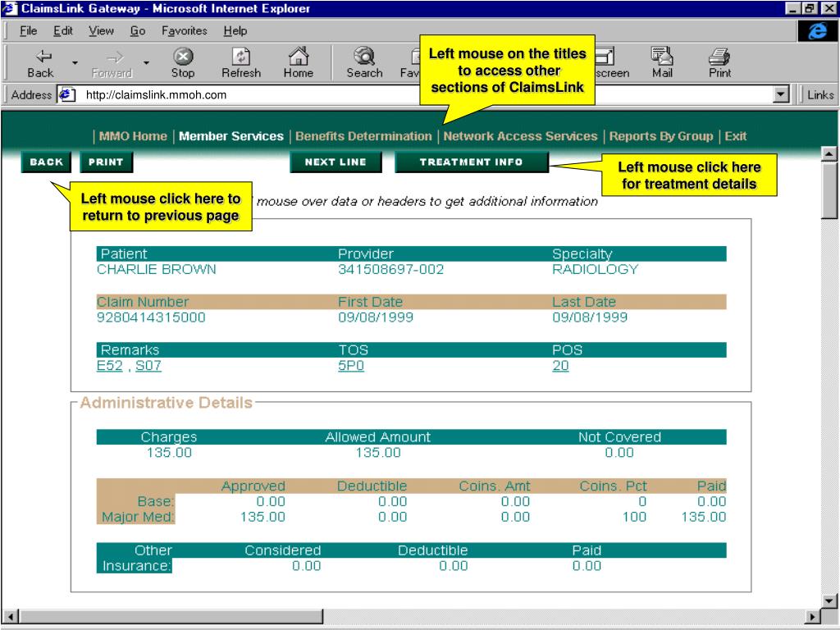The height and width of the screenshot is (630, 840).
Task: Click the Coins. Pct column header
Action: (x=613, y=486)
